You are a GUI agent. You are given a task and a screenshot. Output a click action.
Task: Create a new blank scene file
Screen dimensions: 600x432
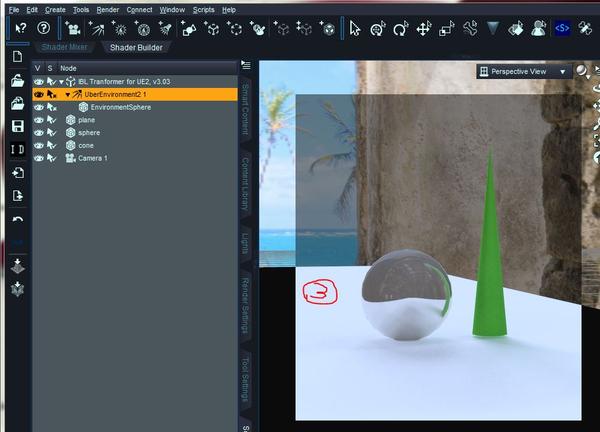coord(17,57)
